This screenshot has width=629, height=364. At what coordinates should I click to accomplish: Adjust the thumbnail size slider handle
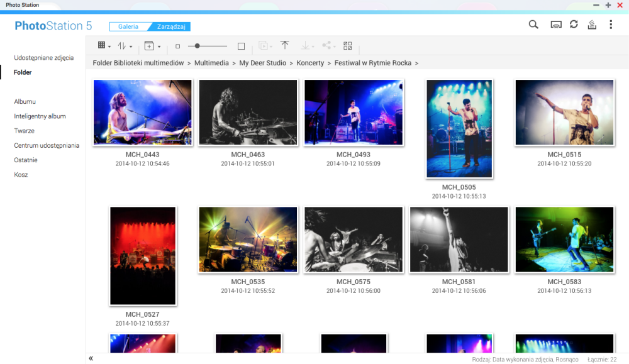(x=197, y=46)
